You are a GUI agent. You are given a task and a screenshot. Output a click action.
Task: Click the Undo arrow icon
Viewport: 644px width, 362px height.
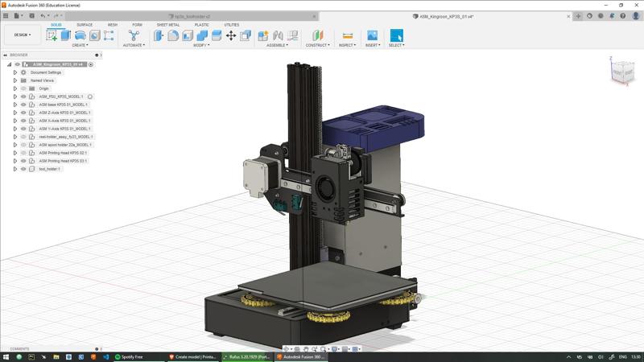(43, 16)
